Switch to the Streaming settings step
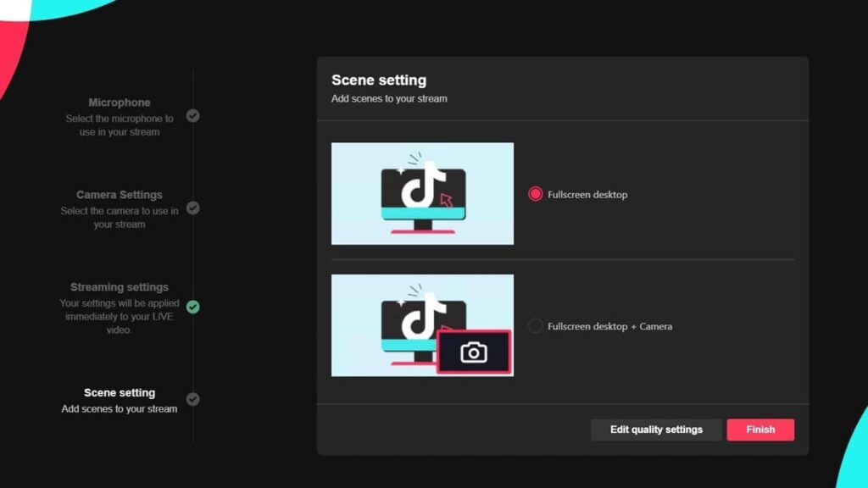Screen dimensions: 868x488 120,287
